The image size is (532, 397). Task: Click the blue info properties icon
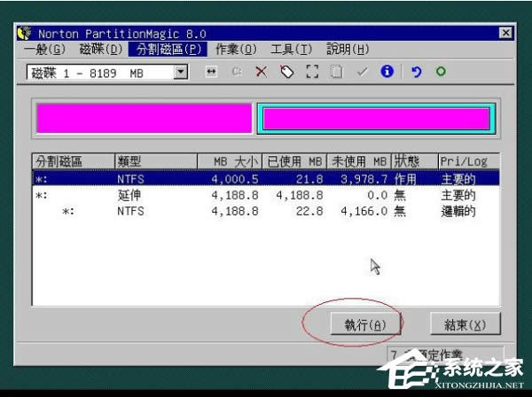click(x=387, y=71)
